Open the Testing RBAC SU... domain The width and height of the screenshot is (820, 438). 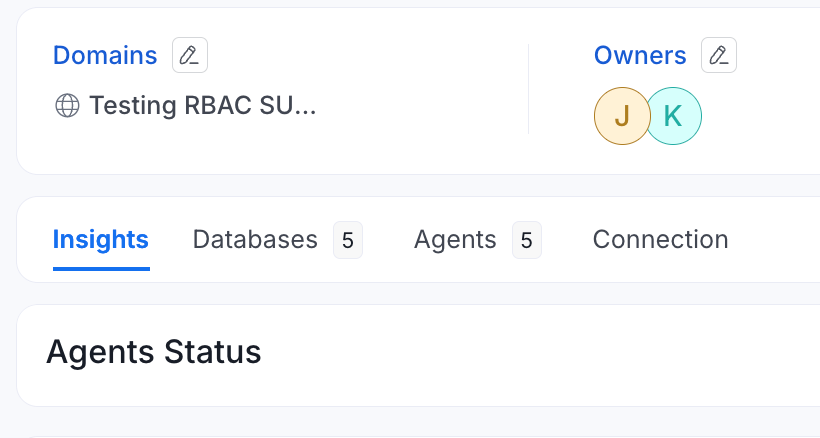pyautogui.click(x=202, y=106)
